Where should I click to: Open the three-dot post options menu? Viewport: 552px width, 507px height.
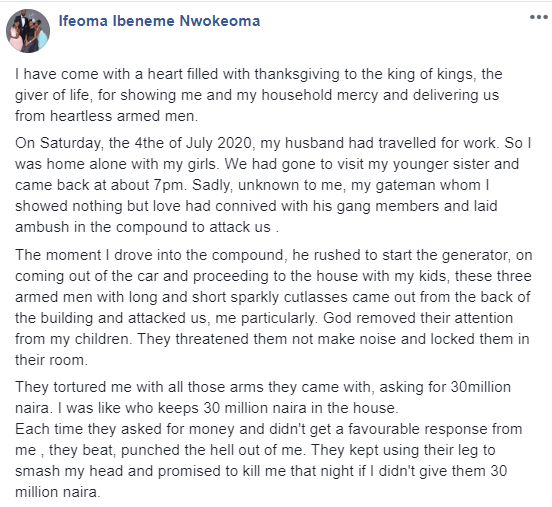pos(539,17)
